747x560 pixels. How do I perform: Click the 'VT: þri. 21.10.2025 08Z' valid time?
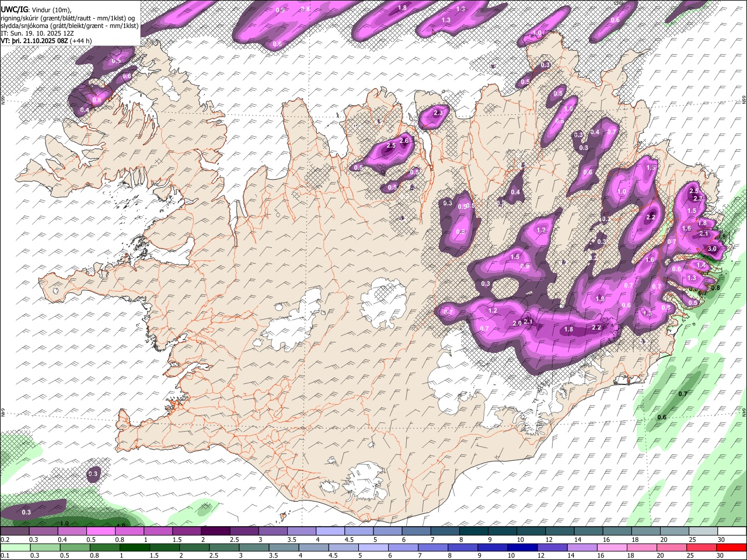(x=34, y=41)
